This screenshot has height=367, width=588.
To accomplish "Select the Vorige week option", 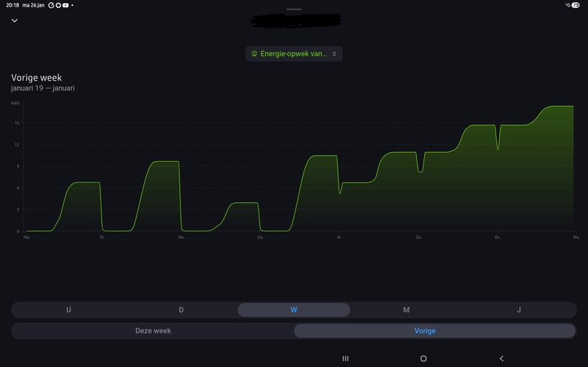I will (434, 331).
